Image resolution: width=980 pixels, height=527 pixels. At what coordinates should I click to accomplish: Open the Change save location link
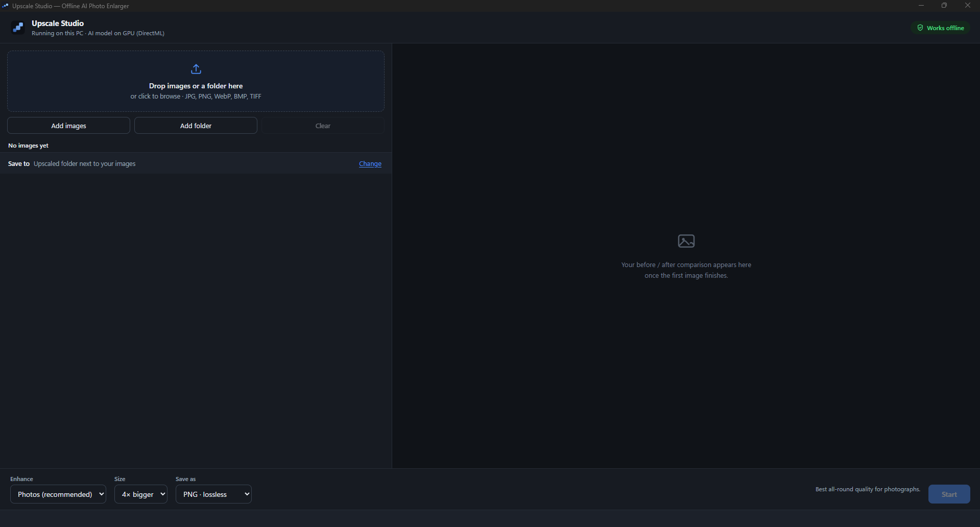(370, 164)
